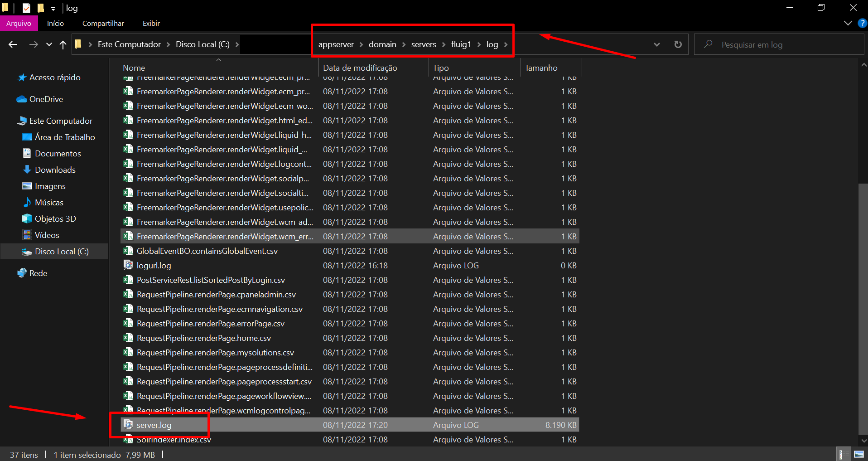Select 'Este Computador' in navigation pane
Screen dimensions: 868x461
[x=61, y=121]
